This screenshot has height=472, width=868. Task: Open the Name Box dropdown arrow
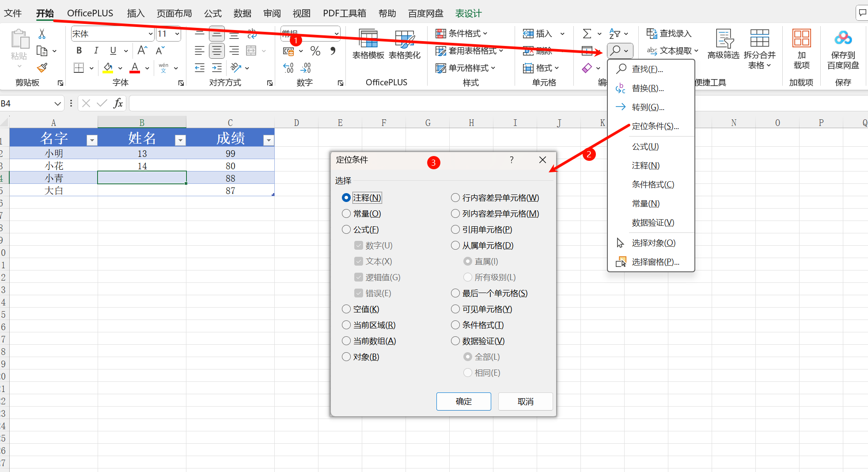point(57,103)
